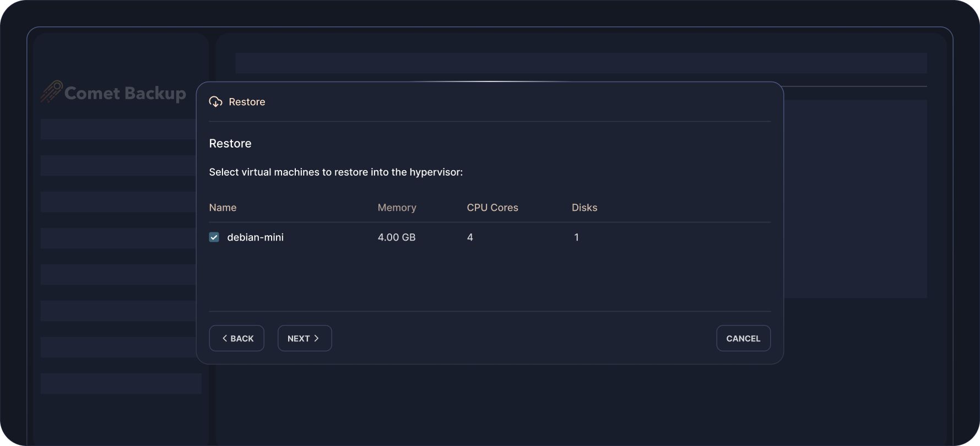This screenshot has height=446, width=980.
Task: Click the right chevron on Next button
Action: click(x=317, y=338)
